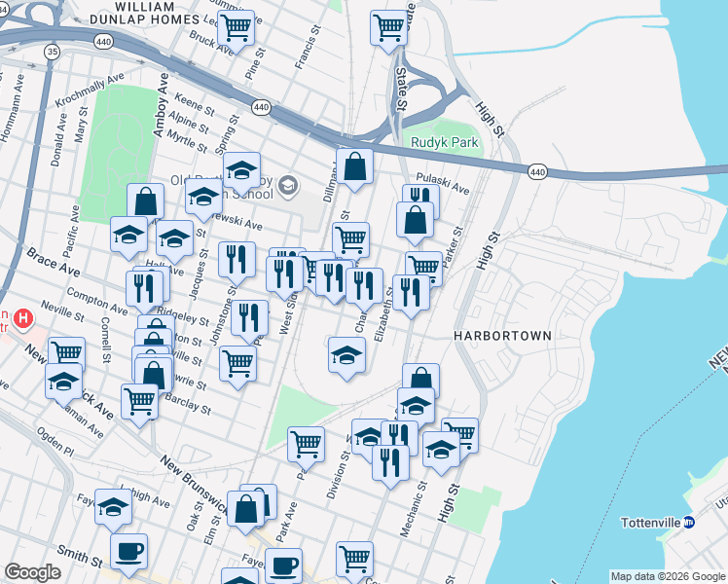Click the Smith St street label
This screenshot has height=584, width=728.
coord(80,556)
